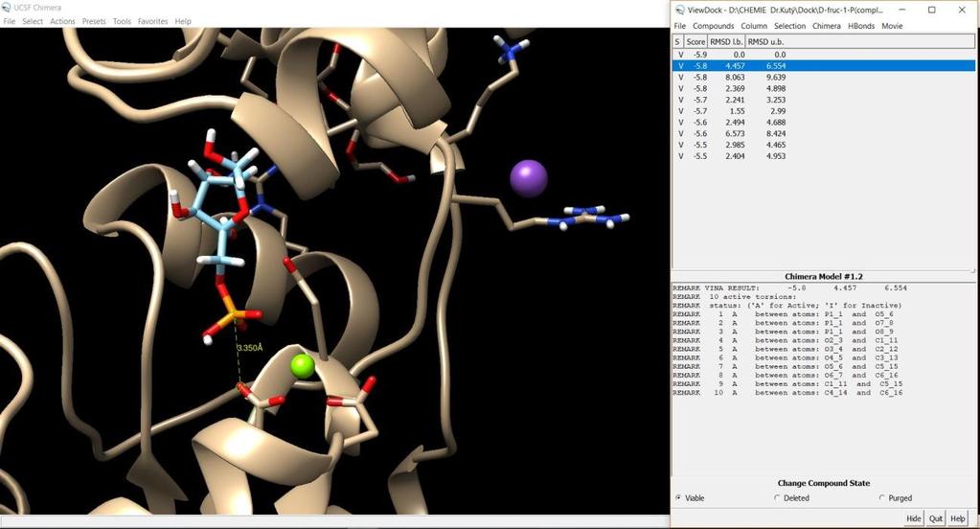Click the Hide button
This screenshot has height=529, width=980.
click(x=914, y=518)
